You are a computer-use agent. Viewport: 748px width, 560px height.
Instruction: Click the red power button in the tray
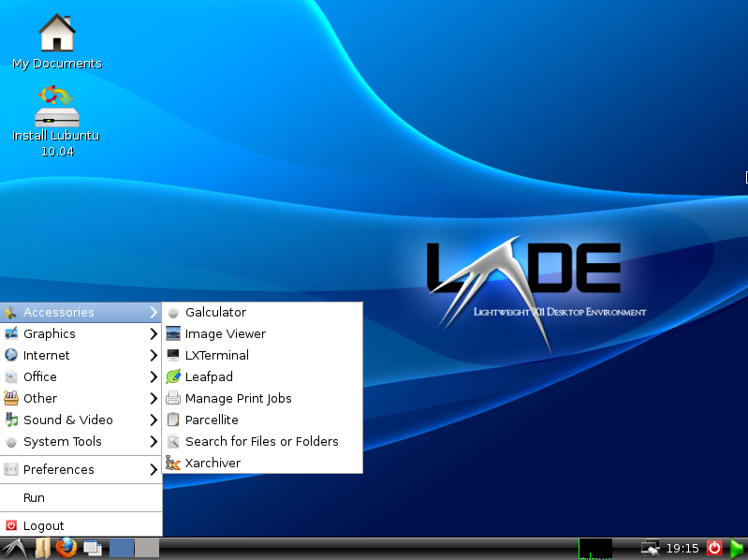714,548
